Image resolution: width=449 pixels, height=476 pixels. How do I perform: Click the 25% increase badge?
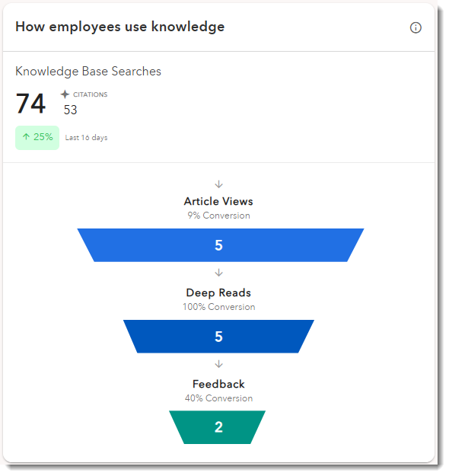(37, 139)
